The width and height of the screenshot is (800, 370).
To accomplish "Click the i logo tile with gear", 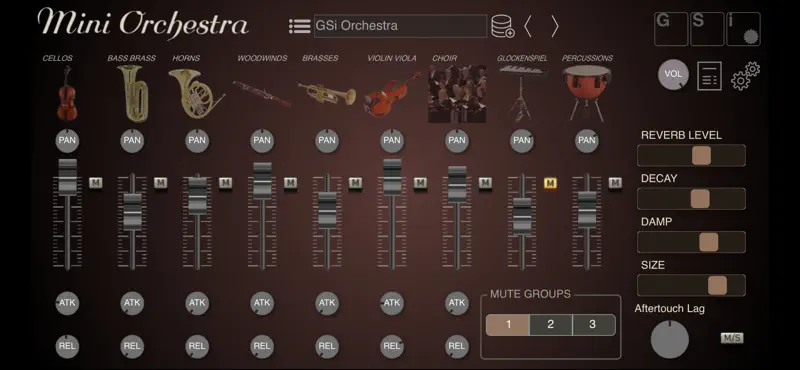I will [x=743, y=29].
